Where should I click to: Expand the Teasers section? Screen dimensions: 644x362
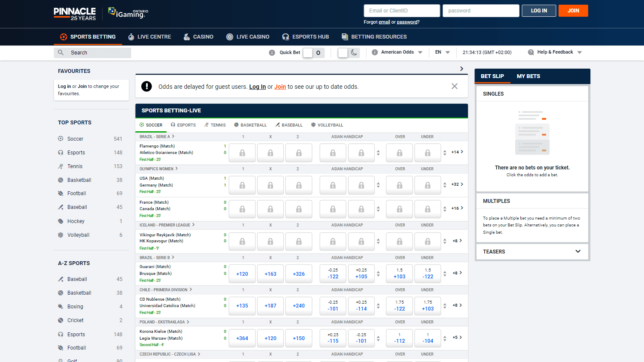coord(532,252)
